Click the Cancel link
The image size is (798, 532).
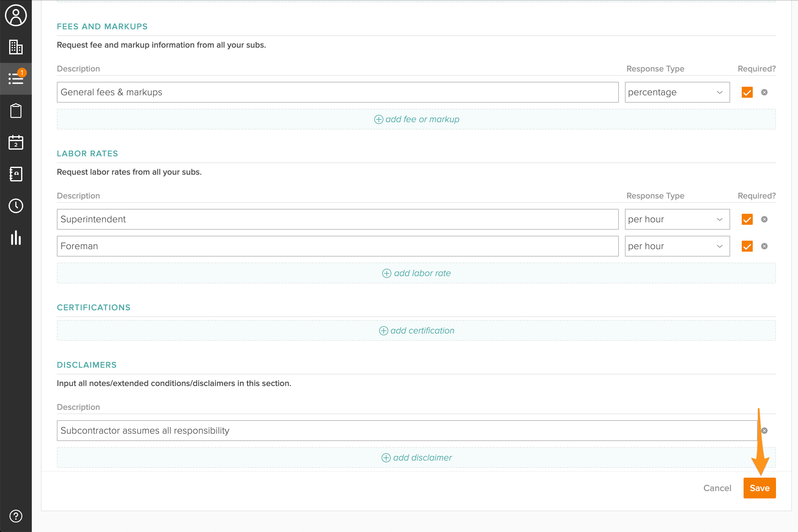point(717,488)
